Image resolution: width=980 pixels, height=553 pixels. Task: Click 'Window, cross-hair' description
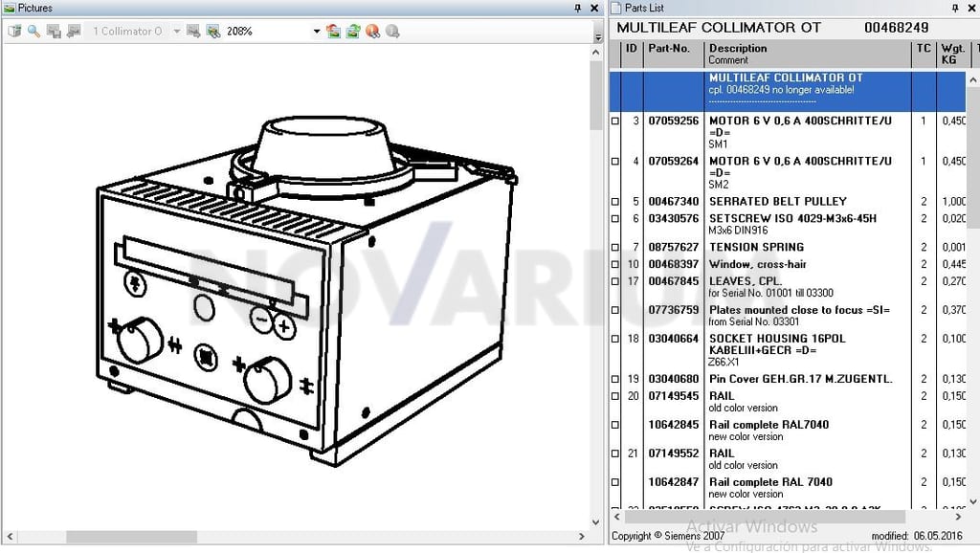(758, 264)
